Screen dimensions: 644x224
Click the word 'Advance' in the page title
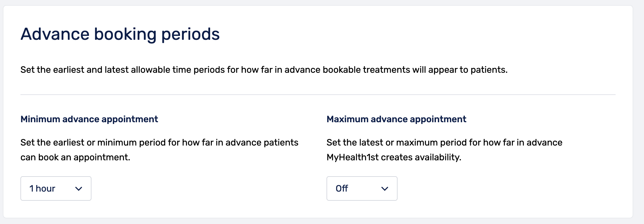[55, 34]
